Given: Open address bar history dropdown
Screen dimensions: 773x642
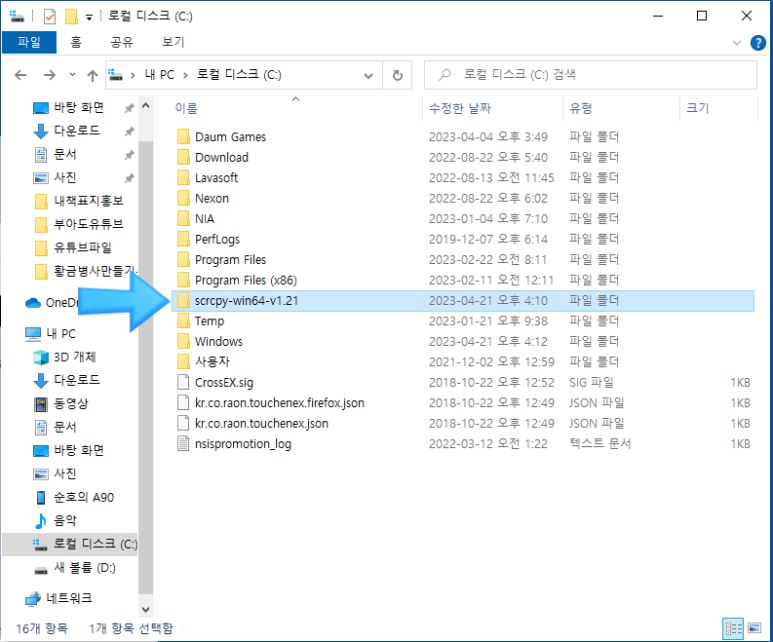Looking at the screenshot, I should point(368,75).
